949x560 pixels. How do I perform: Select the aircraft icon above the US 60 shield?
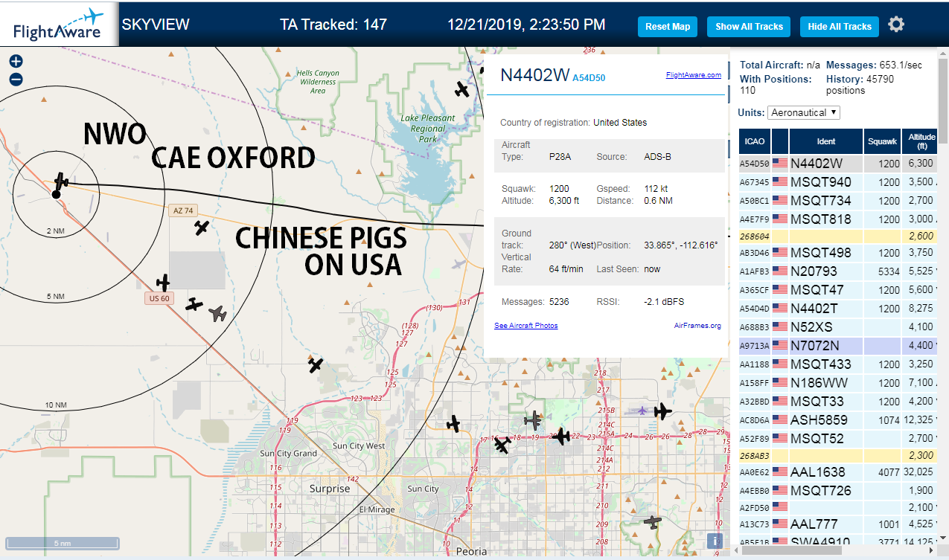pos(164,283)
